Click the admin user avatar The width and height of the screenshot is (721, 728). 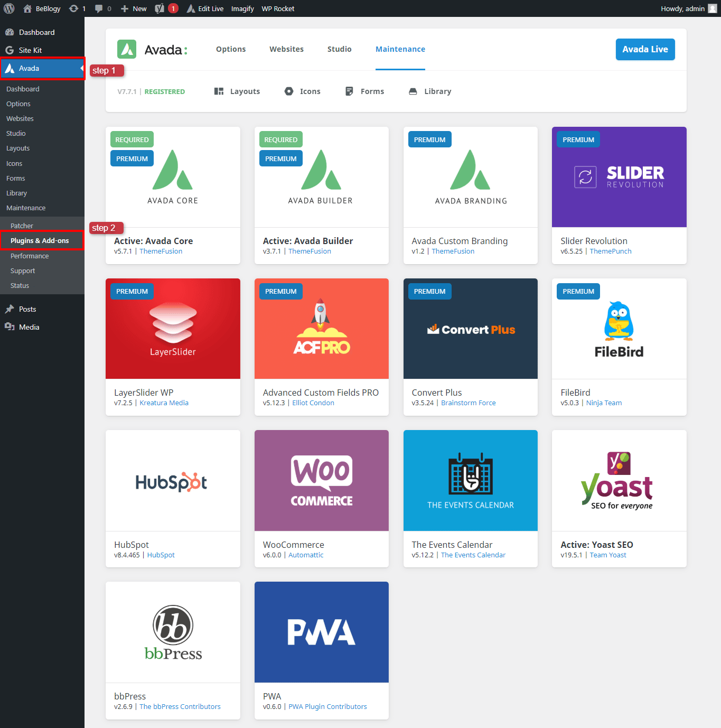pos(713,8)
